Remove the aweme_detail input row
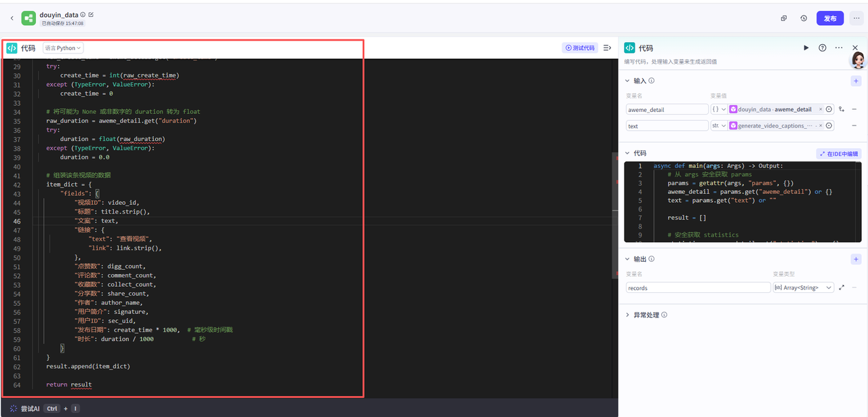The height and width of the screenshot is (417, 868). tap(854, 109)
